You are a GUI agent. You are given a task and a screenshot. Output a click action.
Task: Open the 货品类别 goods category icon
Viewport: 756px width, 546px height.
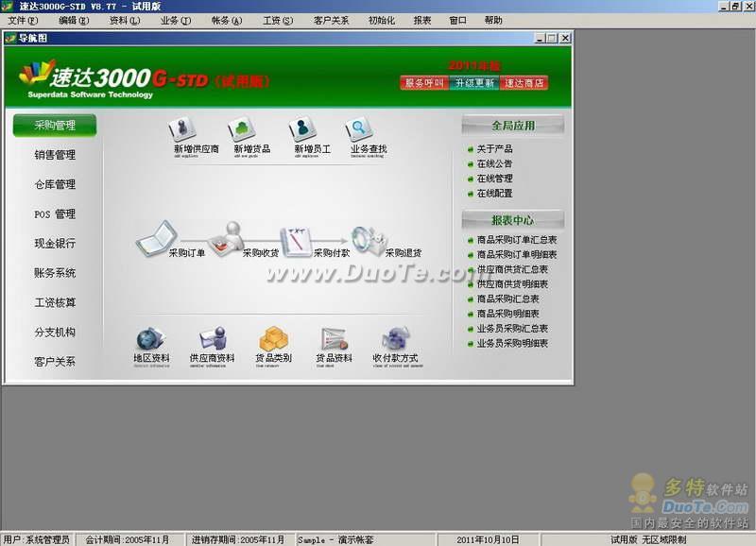273,339
